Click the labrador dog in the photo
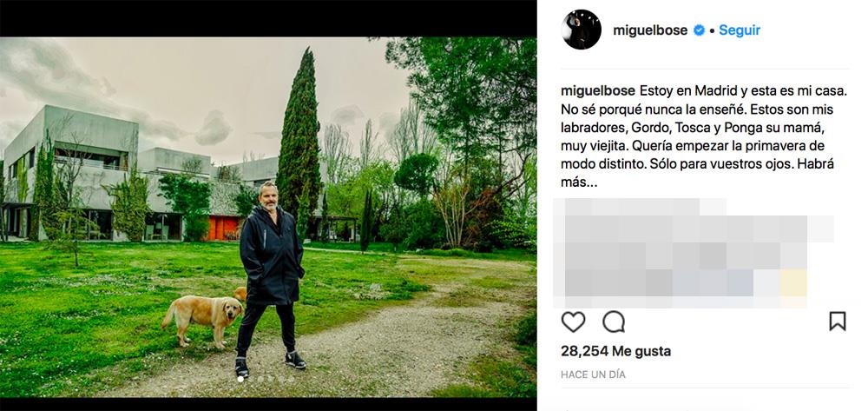Screen dimensions: 868x411 coord(203,315)
